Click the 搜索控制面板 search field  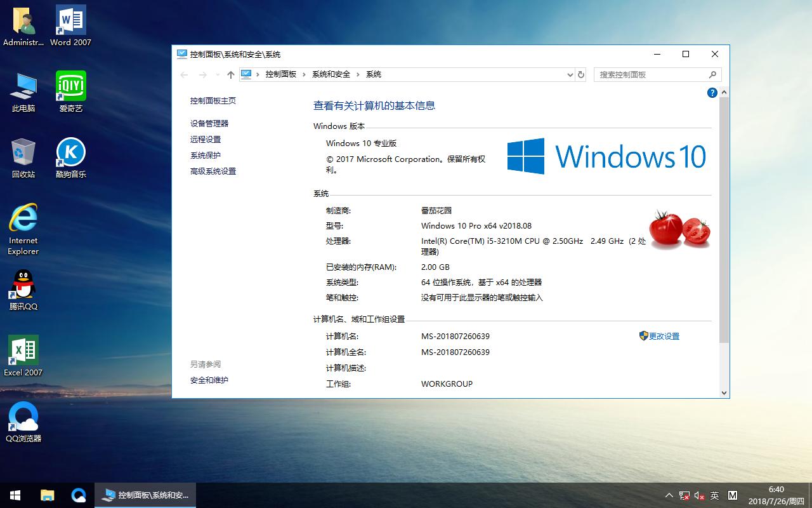(657, 74)
